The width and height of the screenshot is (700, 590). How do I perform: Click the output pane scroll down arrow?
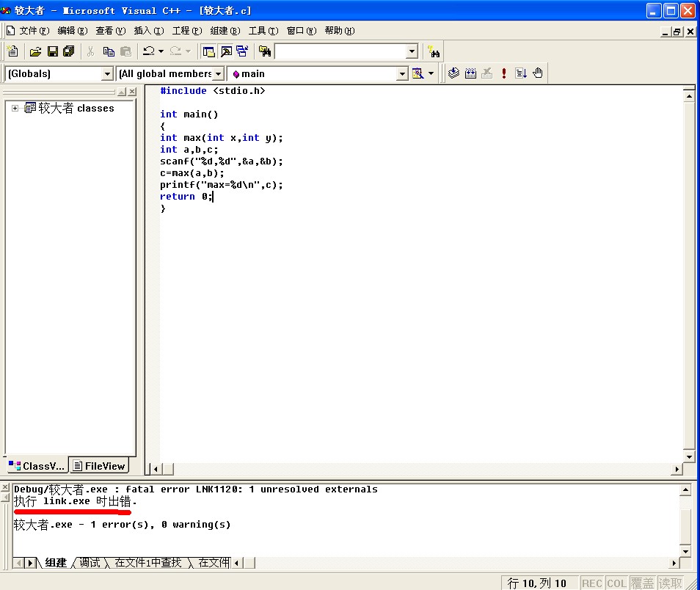686,550
